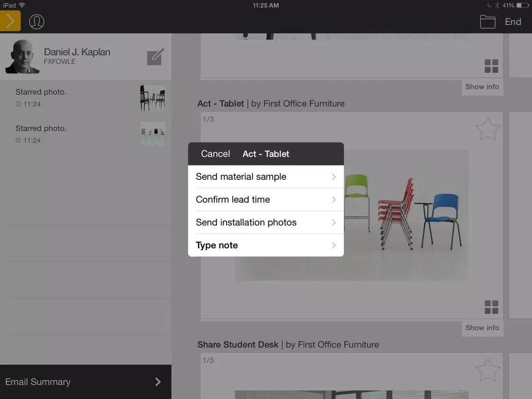Show info for Act - Tablet
Image resolution: width=532 pixels, height=399 pixels.
[482, 328]
